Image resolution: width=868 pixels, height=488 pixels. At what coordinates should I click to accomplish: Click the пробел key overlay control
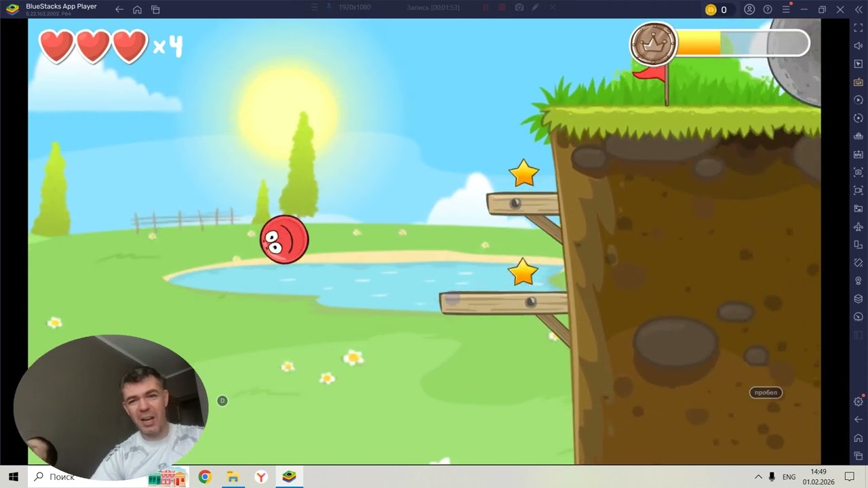click(766, 392)
